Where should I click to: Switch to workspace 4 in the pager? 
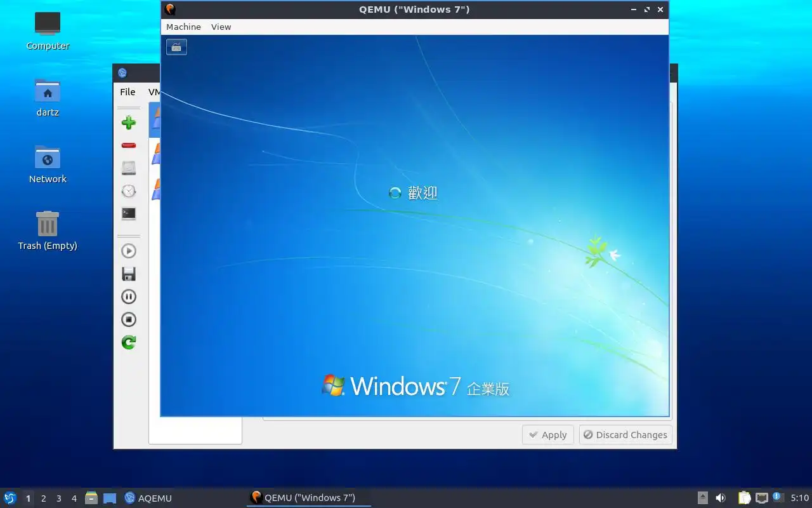(x=74, y=498)
